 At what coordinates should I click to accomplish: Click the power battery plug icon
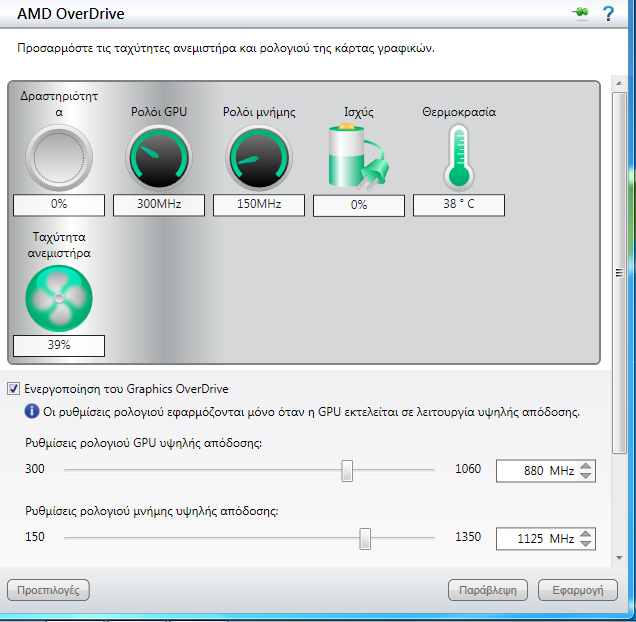click(x=359, y=157)
